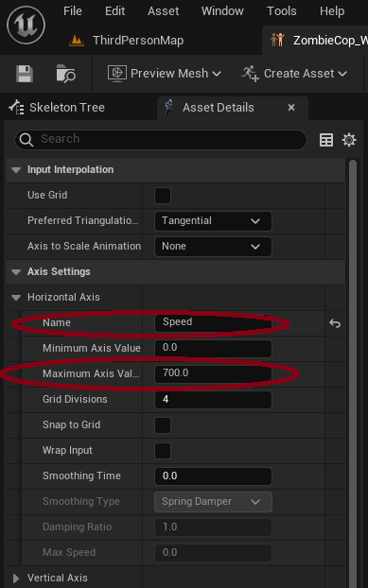Click the search magnifier icon
Viewport: 368px width, 588px height.
coord(26,140)
